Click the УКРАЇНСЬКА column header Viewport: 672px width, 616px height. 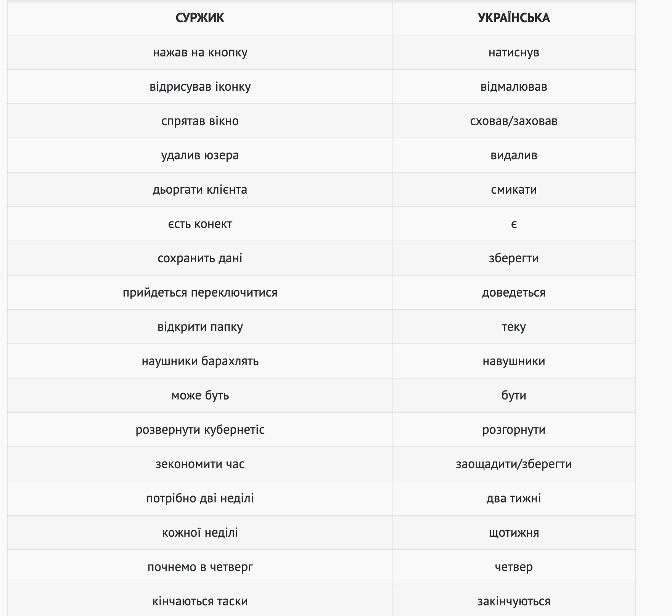tap(513, 18)
